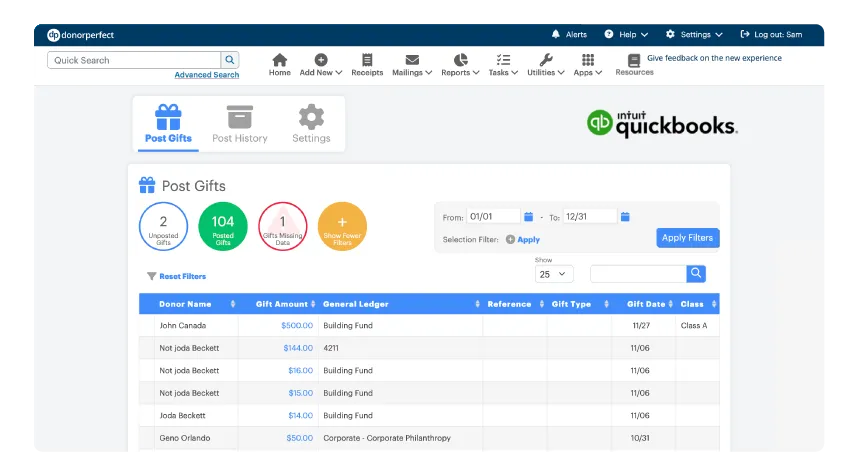Switch to the Post History tab
Screen dimensions: 859x470
240,124
